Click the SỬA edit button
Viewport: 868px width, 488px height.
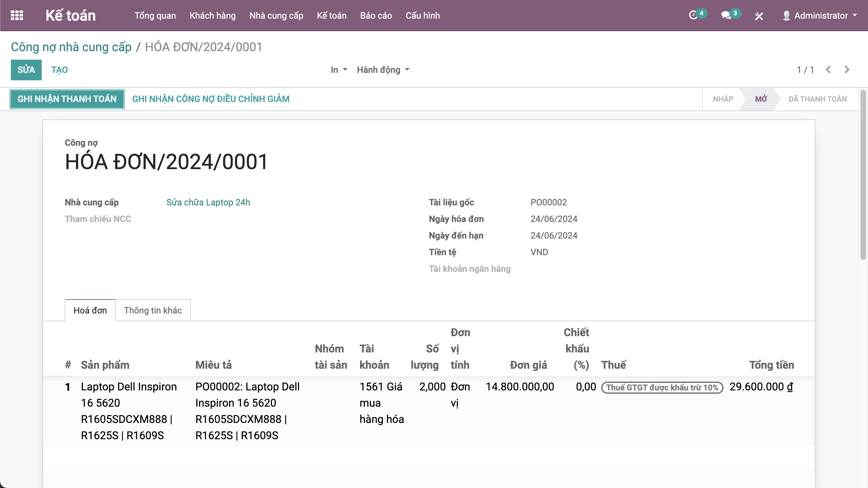[26, 70]
